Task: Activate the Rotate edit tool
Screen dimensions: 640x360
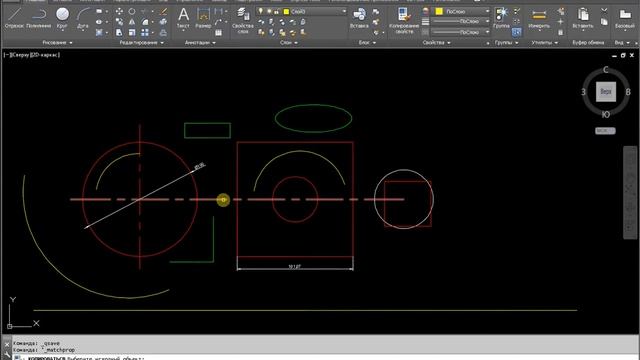Action: tap(132, 11)
